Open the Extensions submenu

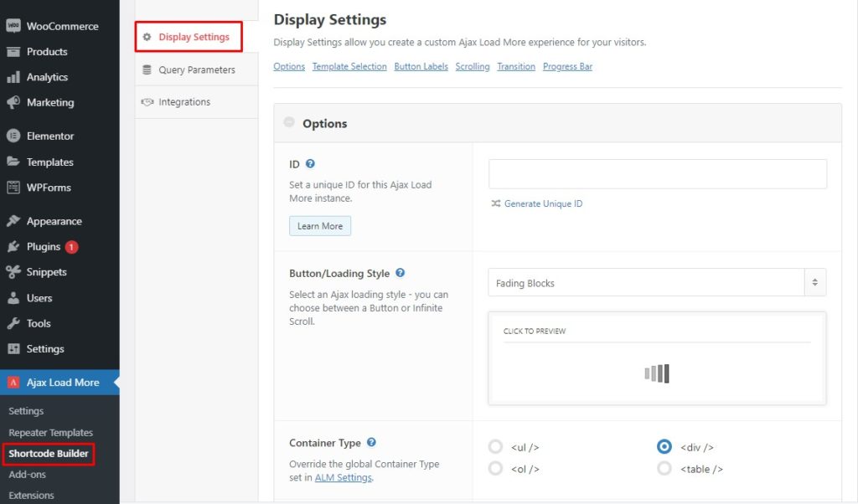pyautogui.click(x=31, y=496)
